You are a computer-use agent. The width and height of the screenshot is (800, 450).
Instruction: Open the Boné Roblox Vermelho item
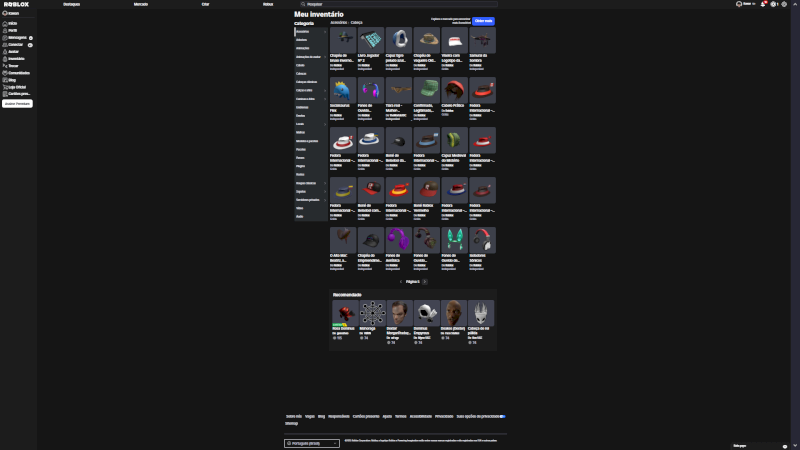[x=427, y=190]
